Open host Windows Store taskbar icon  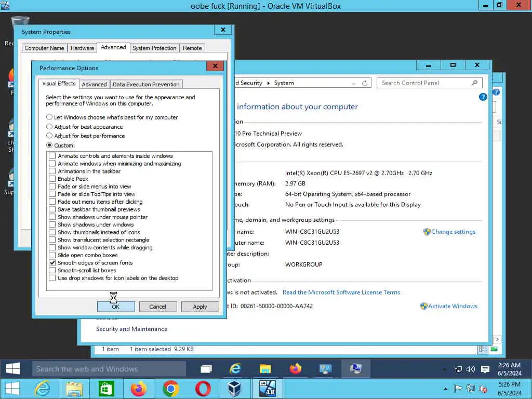[x=106, y=389]
